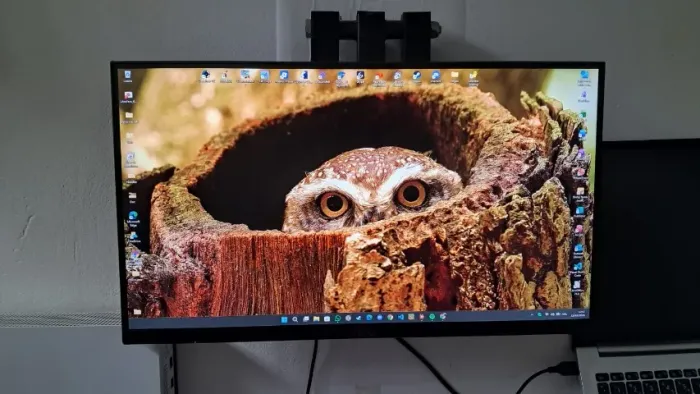The height and width of the screenshot is (394, 700).
Task: Open Google Chrome from the taskbar
Action: tap(390, 317)
